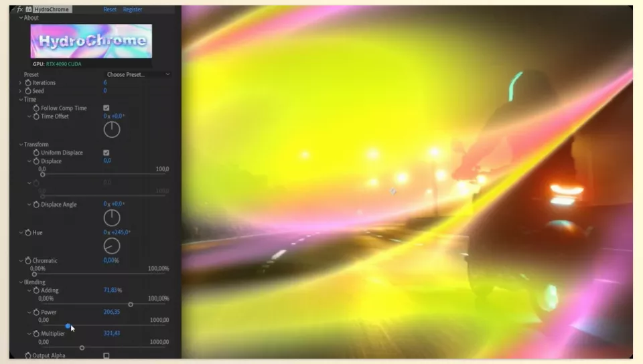Image resolution: width=643 pixels, height=364 pixels.
Task: Click the Reset link for HydroChrome
Action: 110,9
